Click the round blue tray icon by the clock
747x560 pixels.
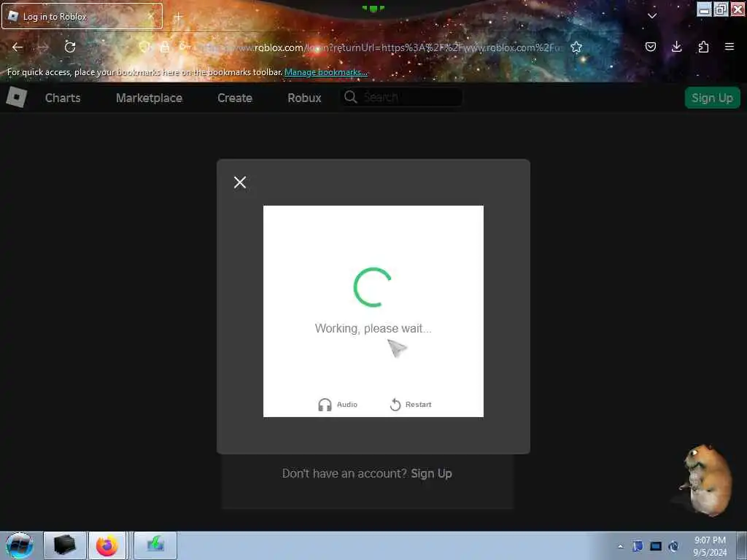tap(673, 546)
